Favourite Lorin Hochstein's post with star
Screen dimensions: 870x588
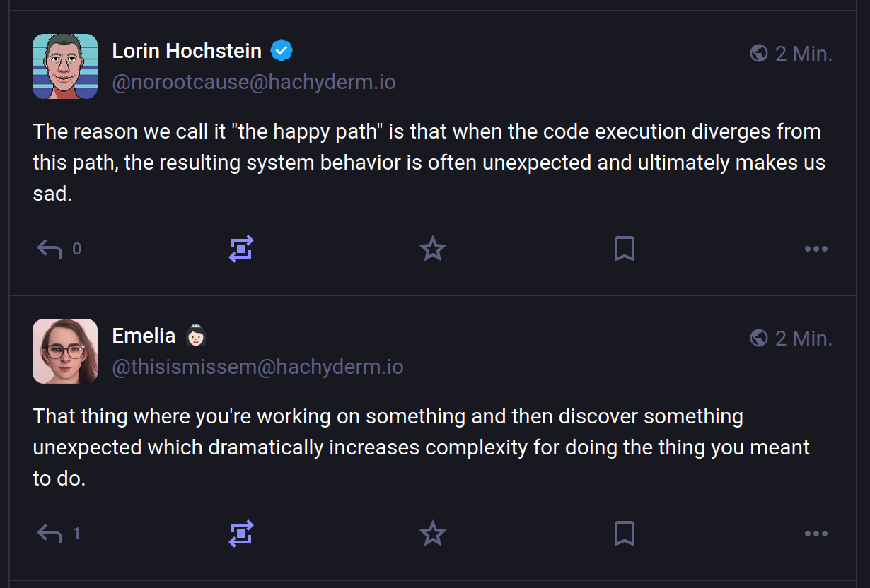(x=433, y=249)
